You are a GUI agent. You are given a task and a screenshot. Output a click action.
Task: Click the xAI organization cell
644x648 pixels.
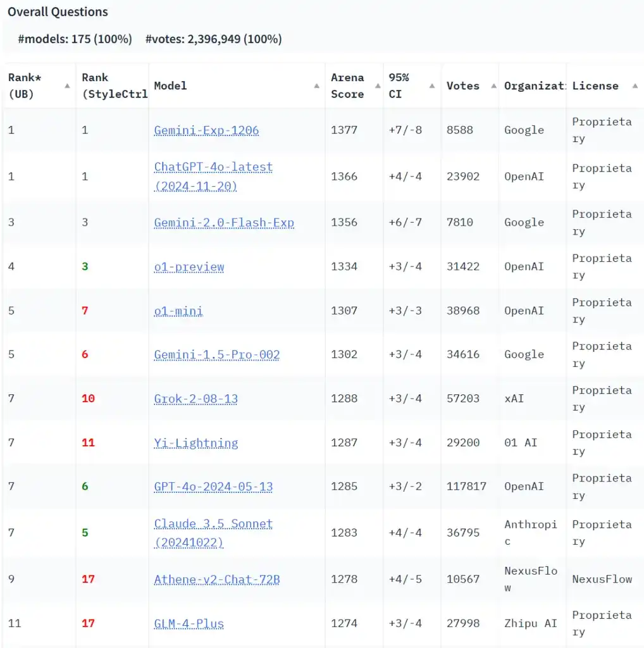514,399
